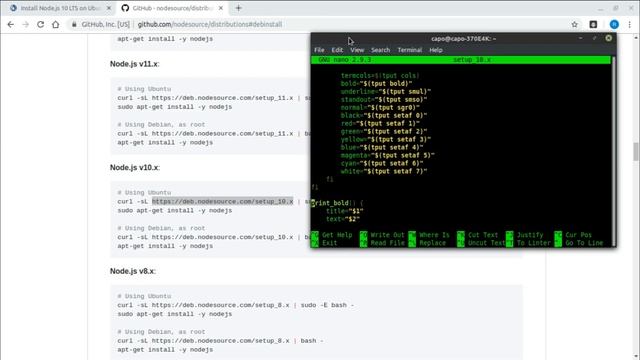Click the magenta tput setaf 5 line
Viewport: 640px width, 360px height.
[x=387, y=156]
